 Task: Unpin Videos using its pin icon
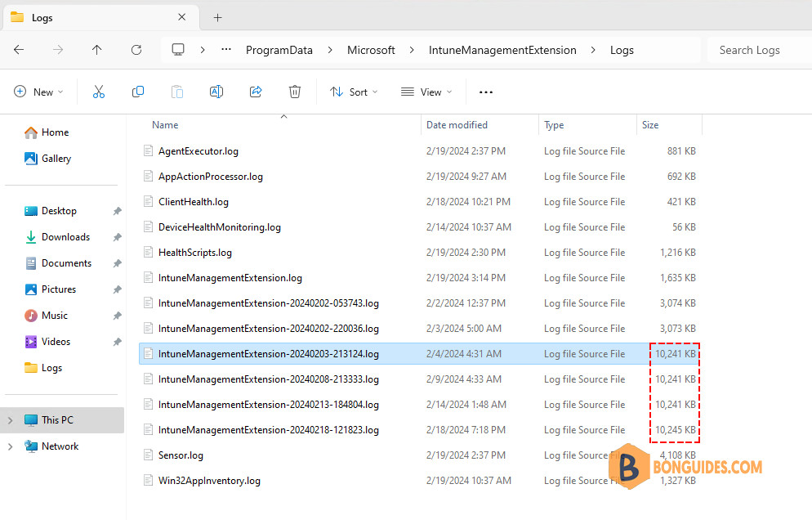[x=117, y=342]
